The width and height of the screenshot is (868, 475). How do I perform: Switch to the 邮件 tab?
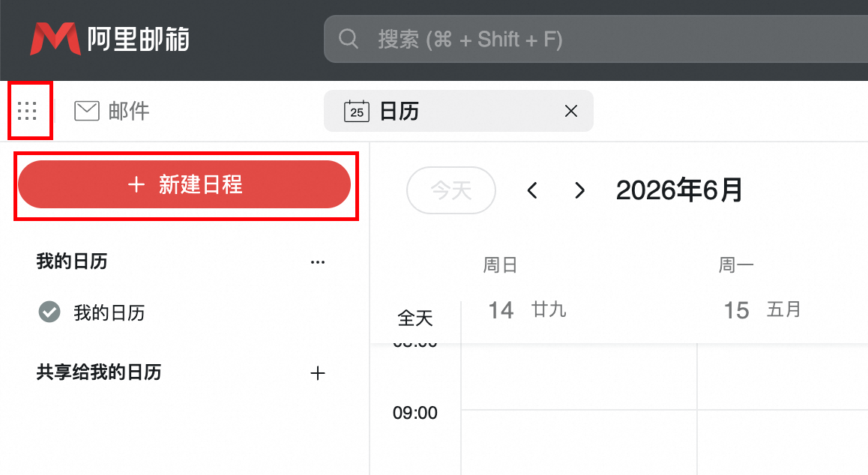coord(112,111)
